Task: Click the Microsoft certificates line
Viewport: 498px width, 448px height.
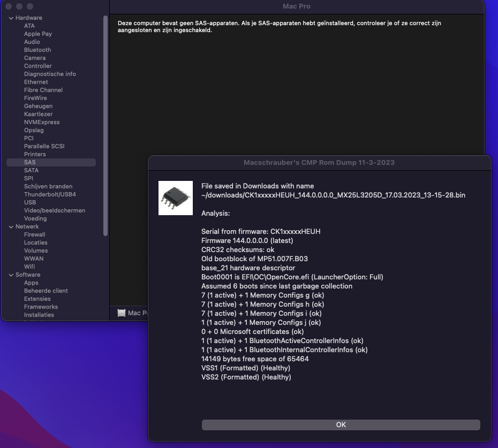Action: click(x=253, y=331)
